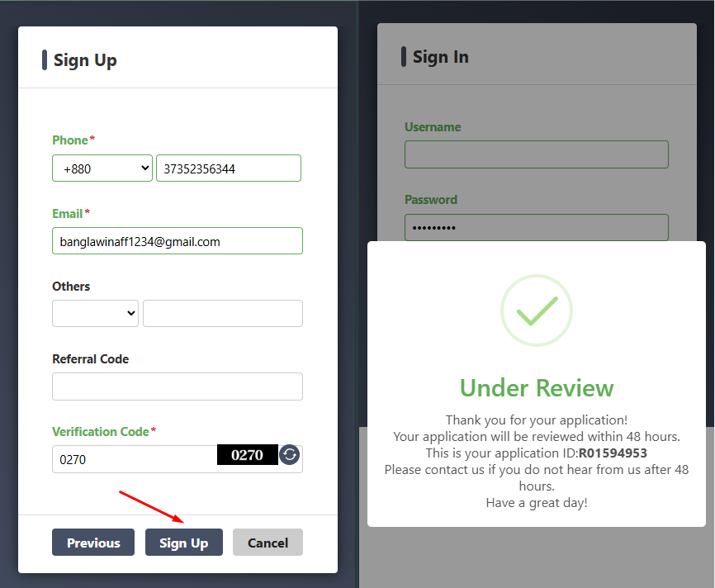The height and width of the screenshot is (588, 715).
Task: Click the Verification Code label
Action: click(x=101, y=432)
